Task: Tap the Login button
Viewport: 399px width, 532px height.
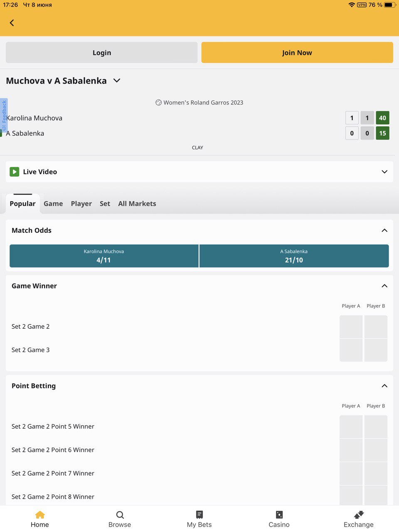Action: [x=102, y=53]
